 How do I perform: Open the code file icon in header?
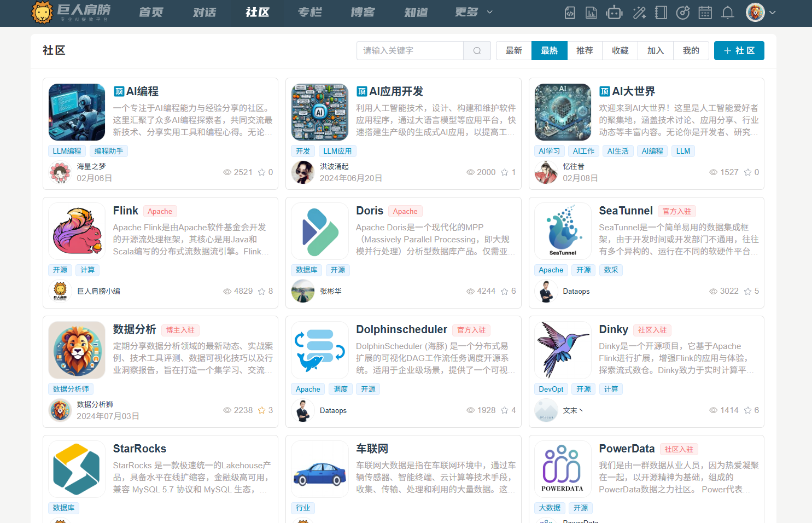point(570,13)
